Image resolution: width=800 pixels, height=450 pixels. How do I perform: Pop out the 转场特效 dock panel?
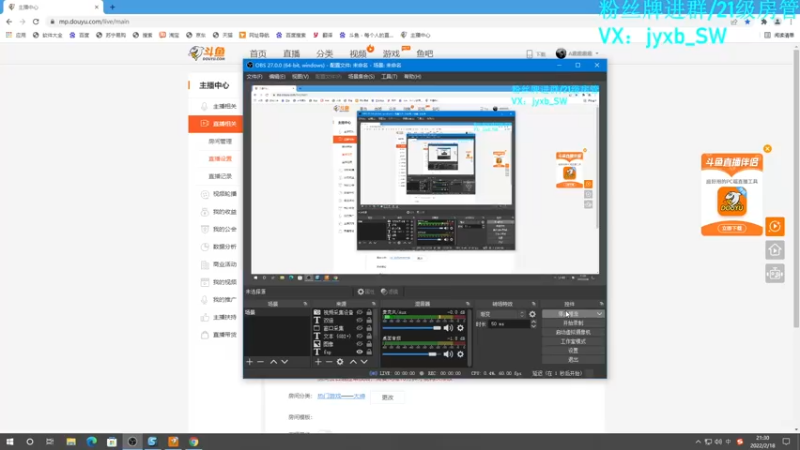[x=534, y=304]
